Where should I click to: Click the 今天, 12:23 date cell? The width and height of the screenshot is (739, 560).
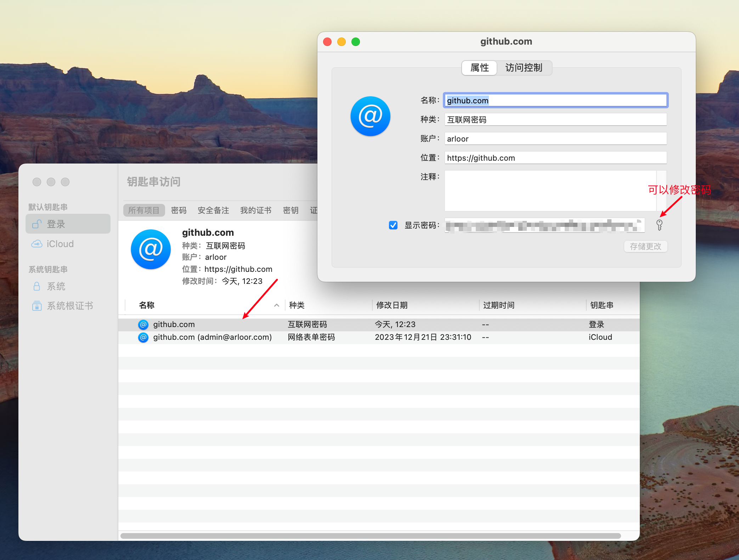tap(395, 325)
